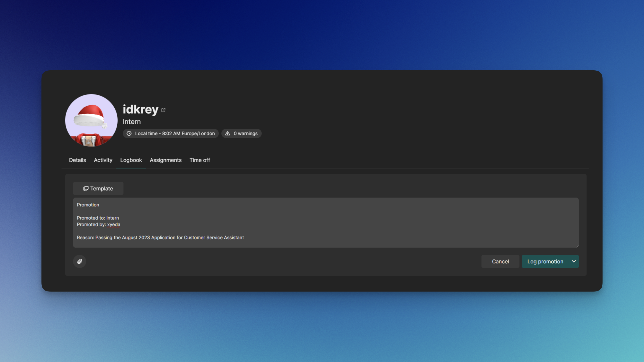
Task: Click the idkrey username heading
Action: [x=141, y=110]
